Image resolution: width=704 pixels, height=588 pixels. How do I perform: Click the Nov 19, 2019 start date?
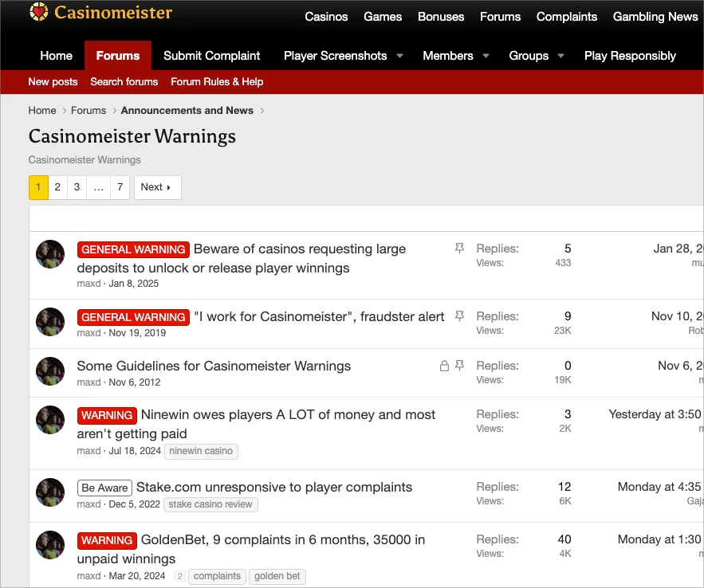pyautogui.click(x=137, y=333)
